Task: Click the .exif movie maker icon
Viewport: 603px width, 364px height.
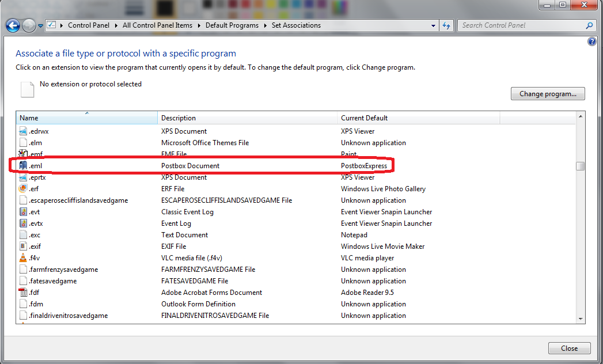Action: tap(23, 247)
